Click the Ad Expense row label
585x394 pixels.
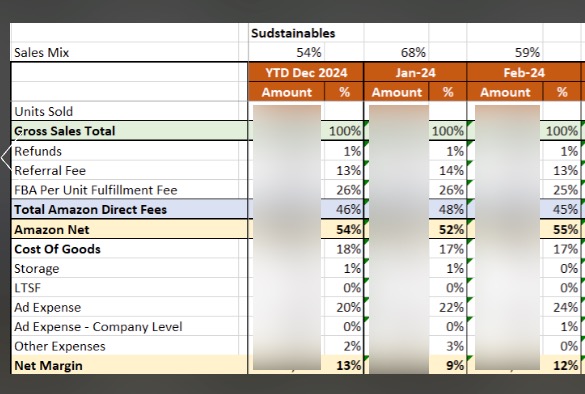coord(47,307)
